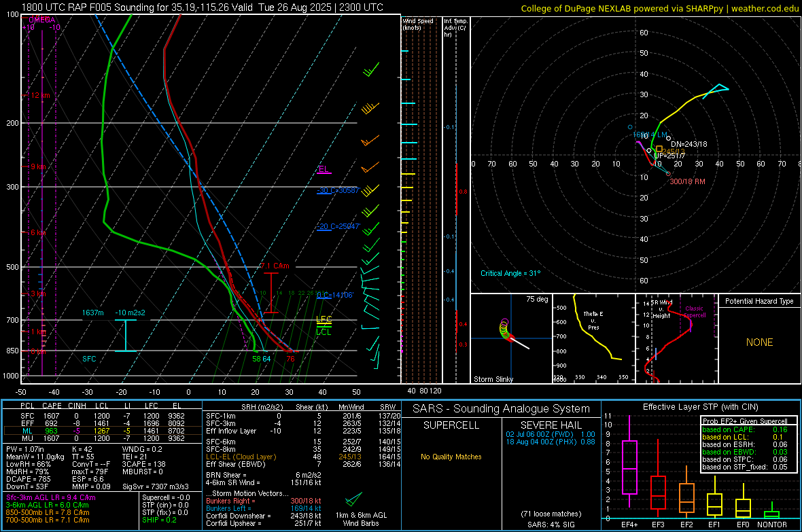Click the 02 Jul 06 00Z (FWD) hail match
Image resolution: width=802 pixels, height=532 pixels.
[x=551, y=434]
